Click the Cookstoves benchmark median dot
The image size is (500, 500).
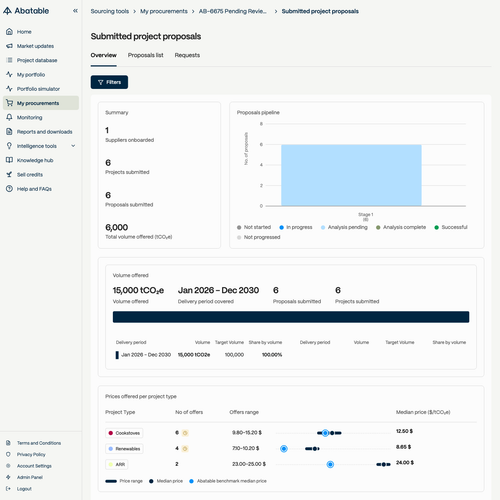[x=325, y=433]
